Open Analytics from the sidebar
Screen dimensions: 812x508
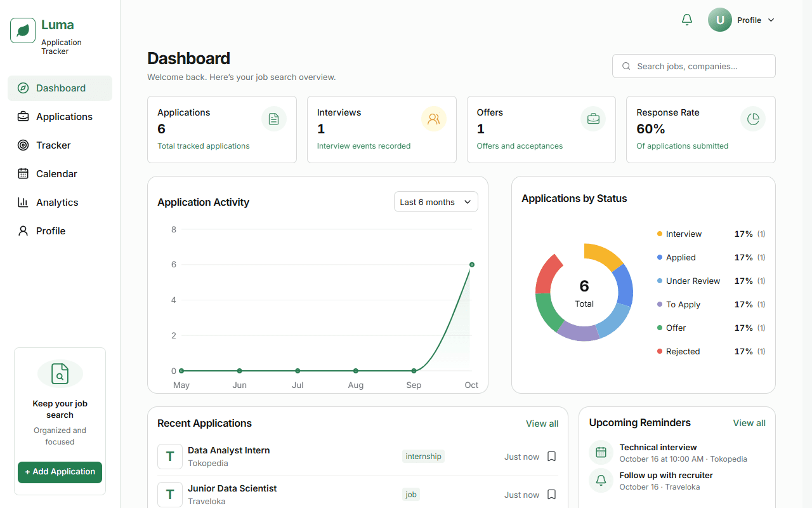60,203
